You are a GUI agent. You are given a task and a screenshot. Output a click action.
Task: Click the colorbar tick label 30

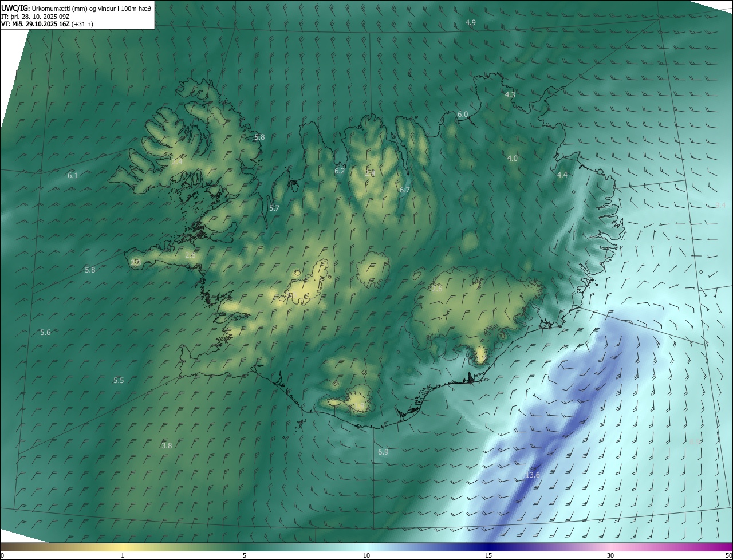[610, 555]
